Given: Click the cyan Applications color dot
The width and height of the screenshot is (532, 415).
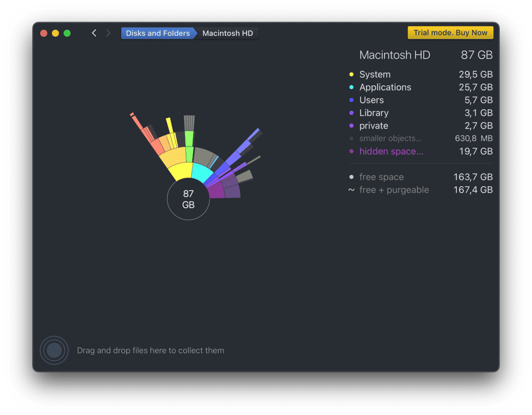Looking at the screenshot, I should 351,87.
